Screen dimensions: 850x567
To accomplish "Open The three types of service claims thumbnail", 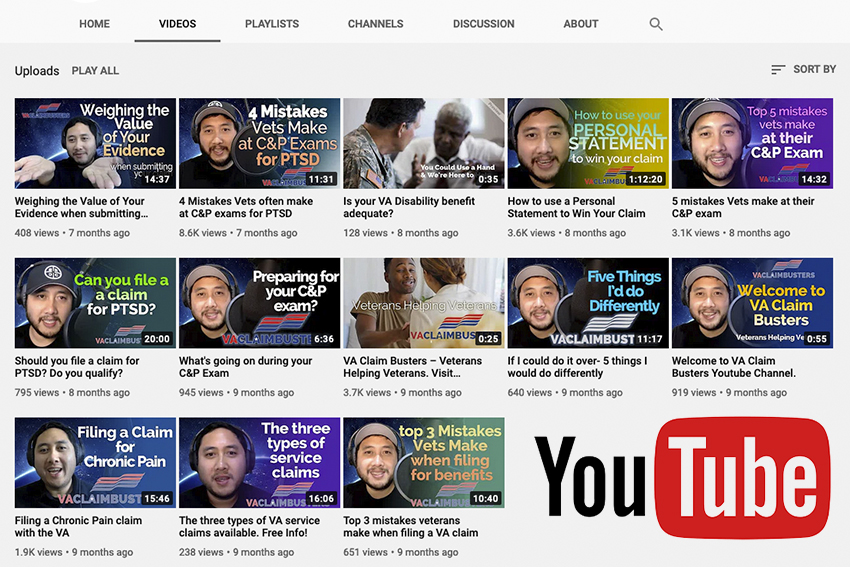I will (260, 462).
